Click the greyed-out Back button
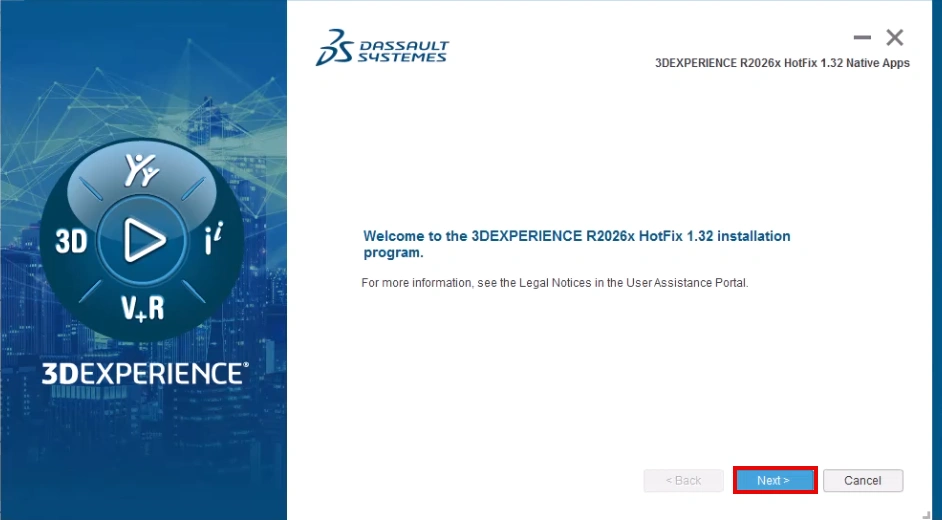This screenshot has height=520, width=942. point(683,480)
